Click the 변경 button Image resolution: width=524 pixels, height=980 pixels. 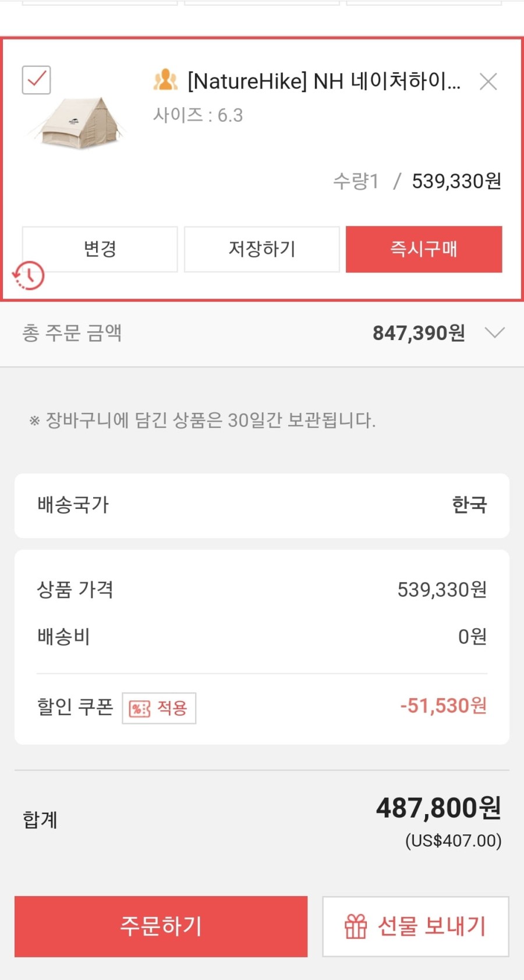tap(100, 249)
